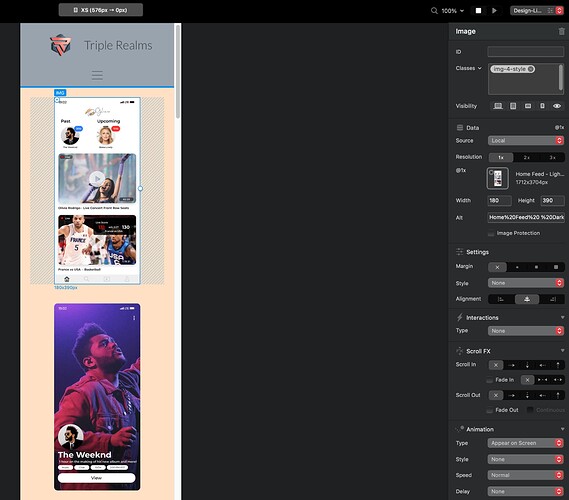
Task: Select Fade In outward arrows option
Action: 557,380
